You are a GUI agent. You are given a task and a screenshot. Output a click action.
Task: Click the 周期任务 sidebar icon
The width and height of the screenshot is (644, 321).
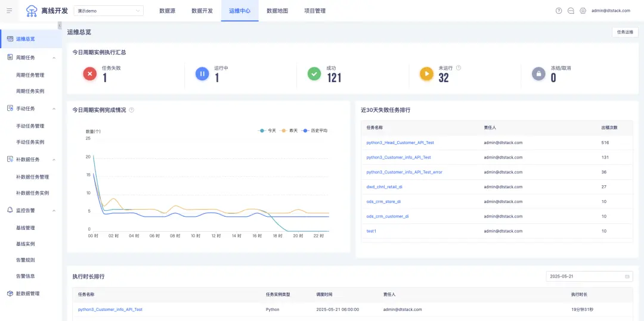[x=10, y=58]
